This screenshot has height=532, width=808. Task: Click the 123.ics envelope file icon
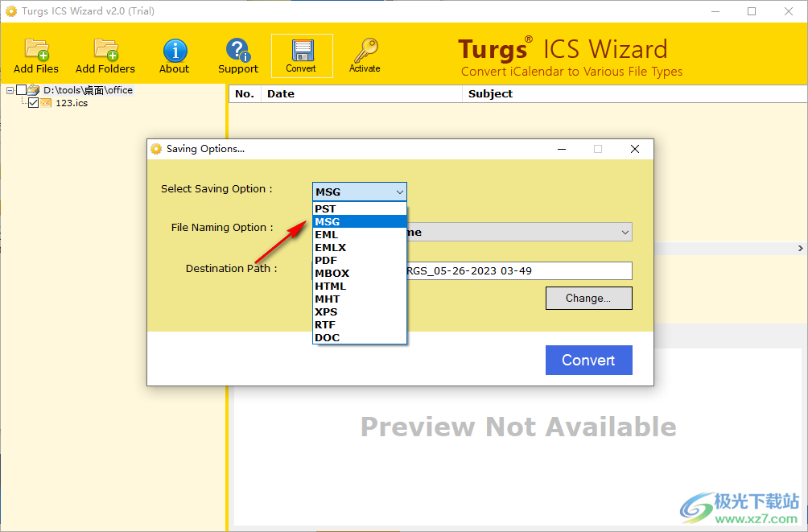click(46, 102)
